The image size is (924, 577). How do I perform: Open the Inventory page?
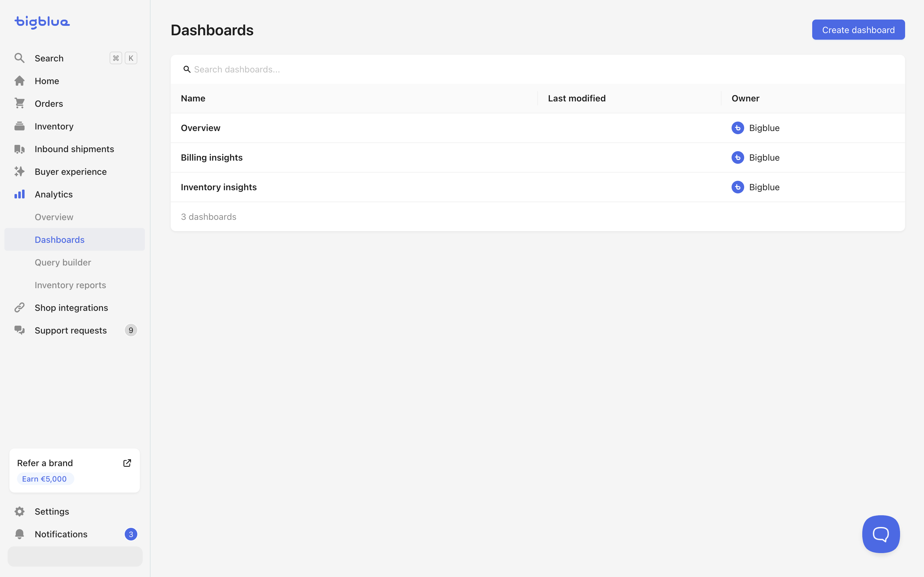tap(75, 126)
